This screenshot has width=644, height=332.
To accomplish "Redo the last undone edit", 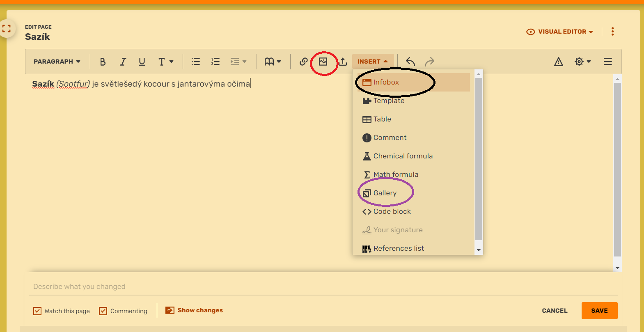I will pos(430,62).
